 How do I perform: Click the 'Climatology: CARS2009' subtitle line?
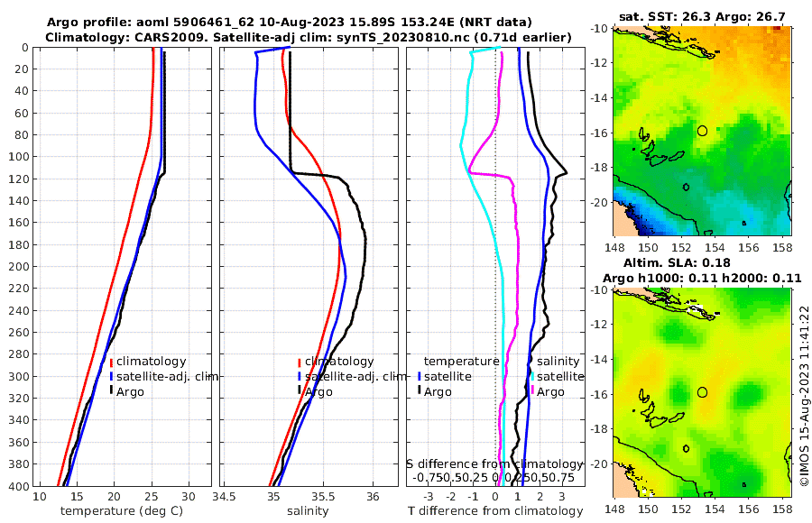[x=309, y=37]
